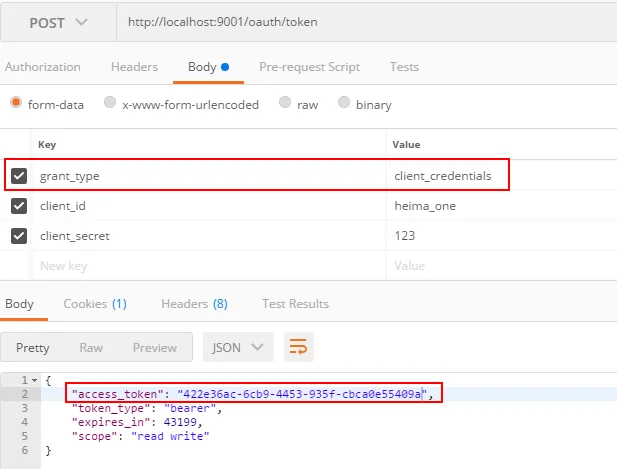This screenshot has width=617, height=469.
Task: Uncheck the client_id row checkbox
Action: (x=19, y=206)
